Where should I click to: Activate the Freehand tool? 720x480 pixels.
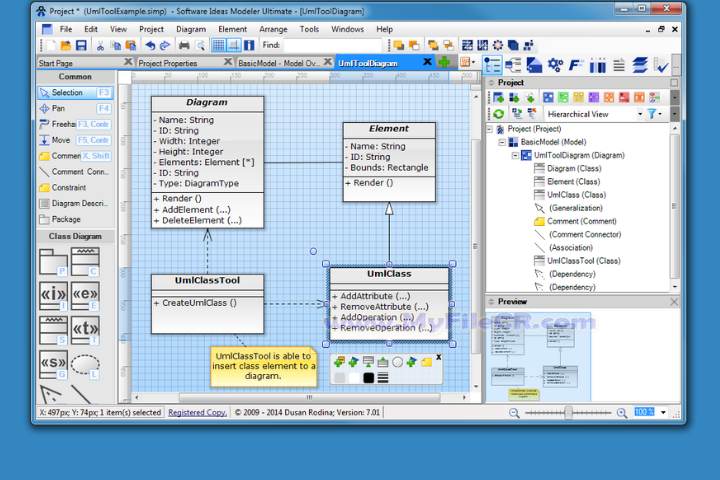[x=75, y=124]
